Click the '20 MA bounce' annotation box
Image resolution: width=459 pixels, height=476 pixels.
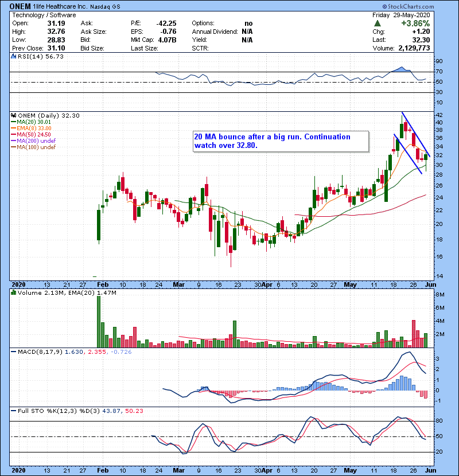[281, 141]
